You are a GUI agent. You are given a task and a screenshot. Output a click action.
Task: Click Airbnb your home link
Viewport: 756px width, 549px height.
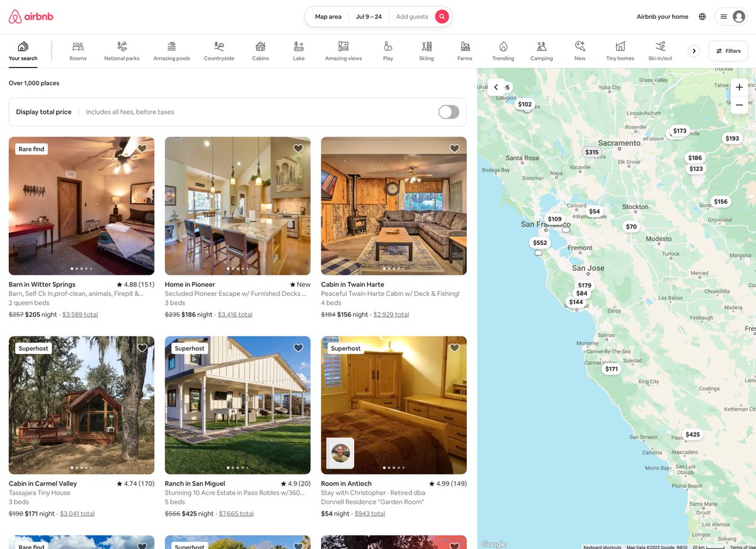tap(662, 17)
